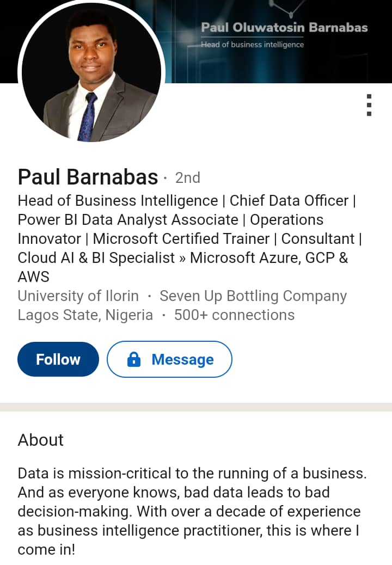Image resolution: width=392 pixels, height=565 pixels.
Task: Open the 500+ connections list
Action: pyautogui.click(x=234, y=315)
